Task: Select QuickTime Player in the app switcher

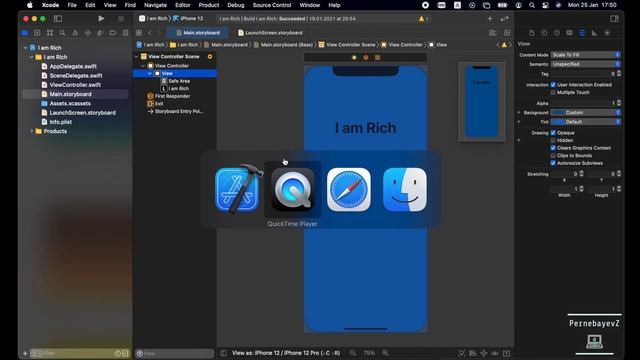Action: [x=293, y=189]
